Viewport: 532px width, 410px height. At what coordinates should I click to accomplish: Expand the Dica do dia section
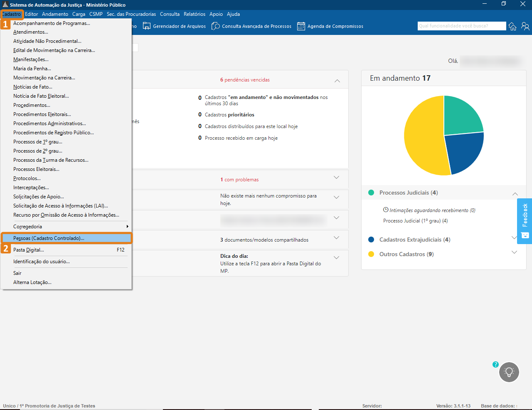[x=337, y=258]
